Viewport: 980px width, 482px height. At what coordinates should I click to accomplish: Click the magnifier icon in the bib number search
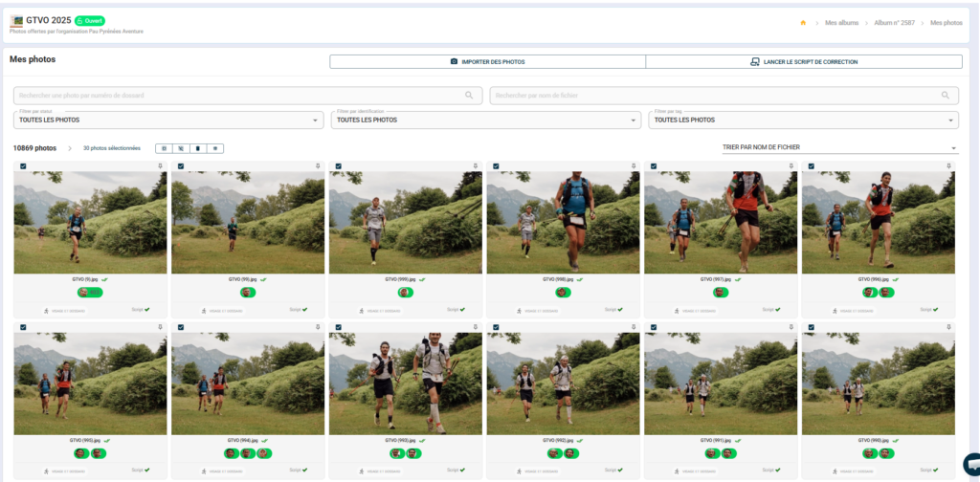[x=469, y=96]
